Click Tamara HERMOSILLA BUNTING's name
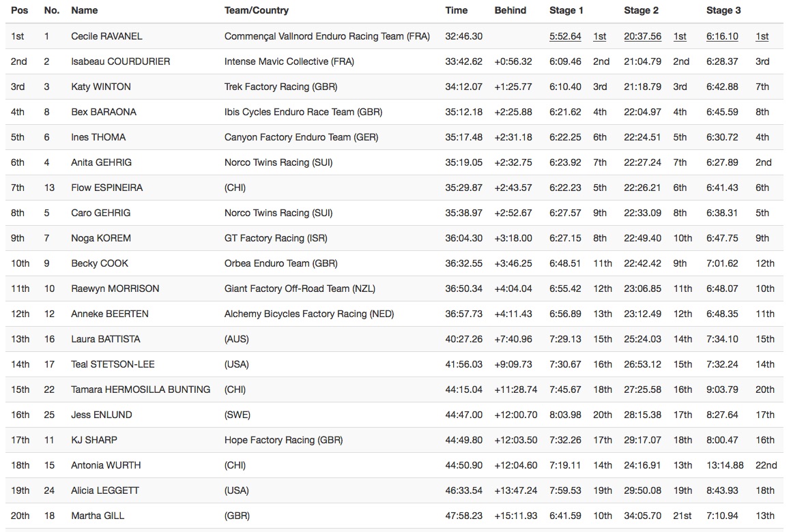Screen dimensions: 791x532 click(141, 389)
